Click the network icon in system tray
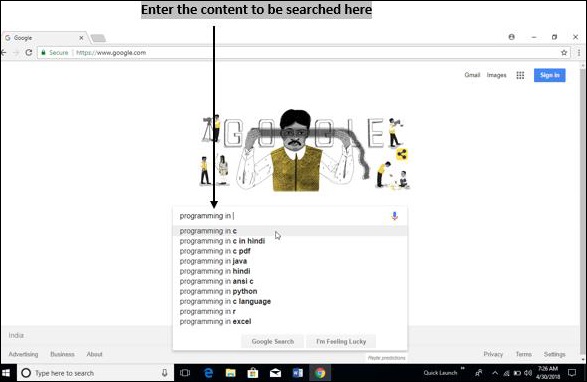Screen dimensions: 587x382 point(506,373)
